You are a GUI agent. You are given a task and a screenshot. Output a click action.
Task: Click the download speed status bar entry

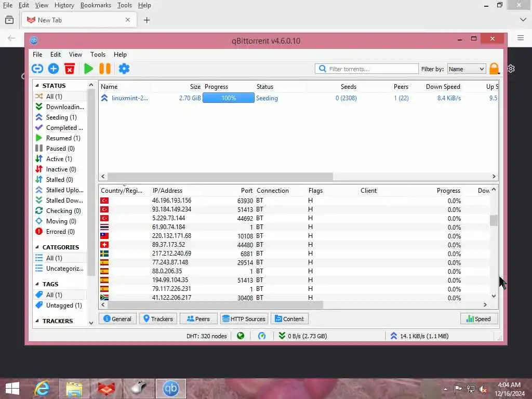point(303,336)
